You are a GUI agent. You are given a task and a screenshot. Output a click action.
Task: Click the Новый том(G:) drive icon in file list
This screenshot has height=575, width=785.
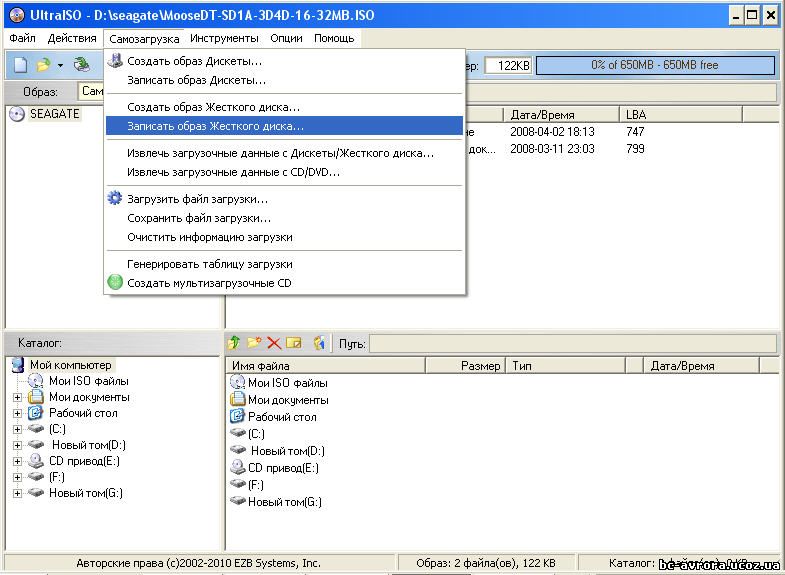click(237, 500)
